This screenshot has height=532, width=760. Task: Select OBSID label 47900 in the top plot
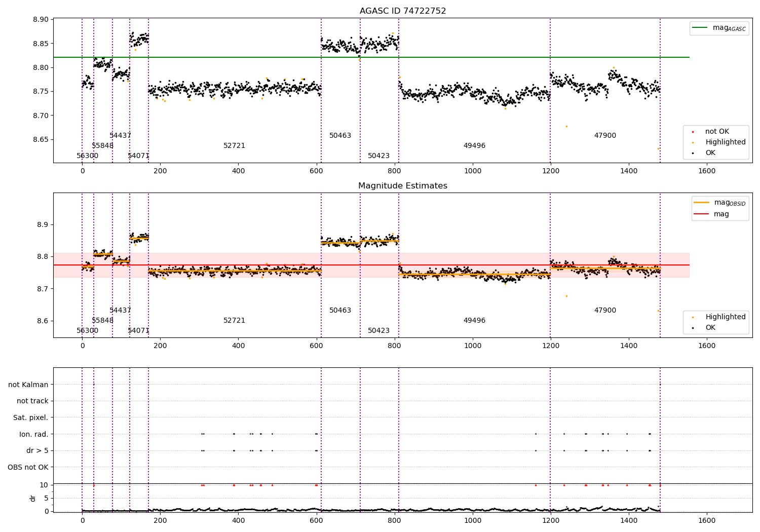click(x=605, y=136)
